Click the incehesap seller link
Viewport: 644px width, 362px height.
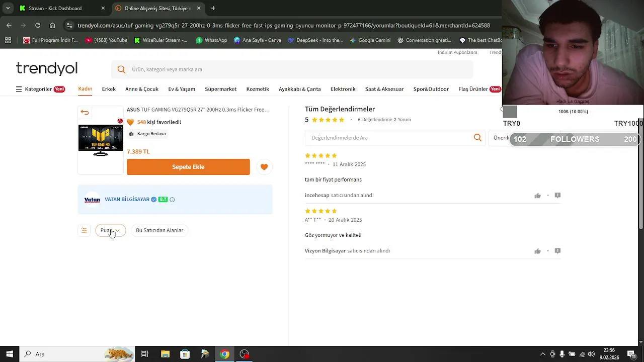(317, 196)
